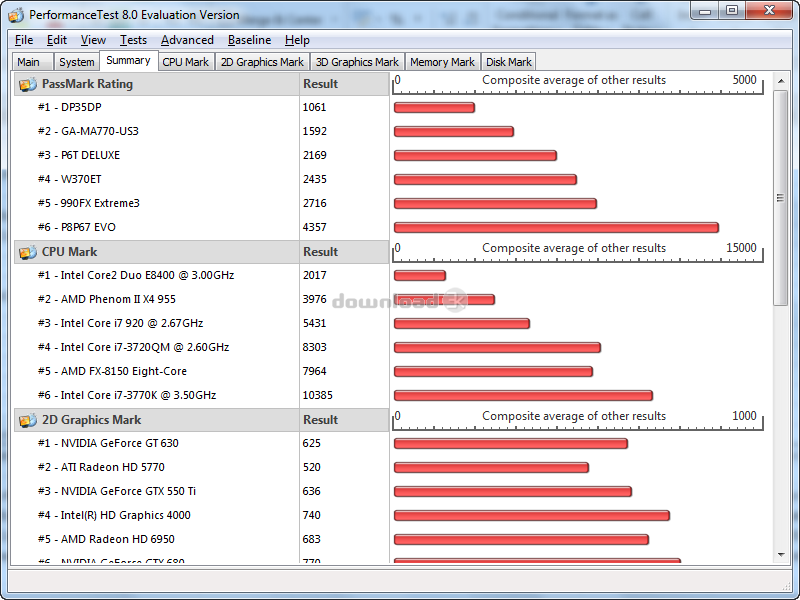Click the CPU Mark section icon

coord(28,252)
